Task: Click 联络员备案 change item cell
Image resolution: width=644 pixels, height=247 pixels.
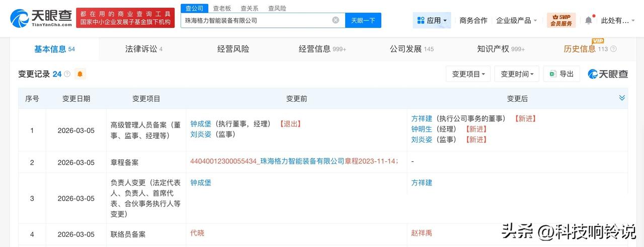Action: click(146, 234)
